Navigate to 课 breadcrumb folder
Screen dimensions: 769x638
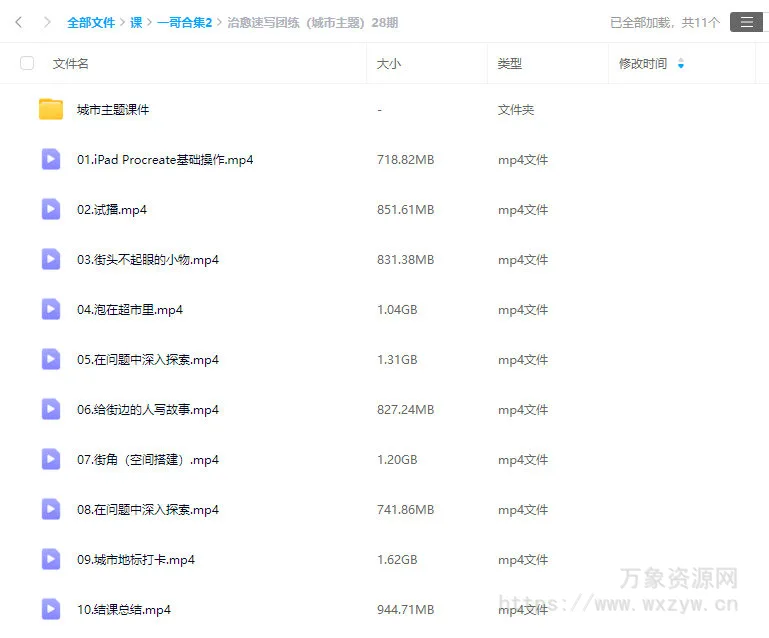(x=136, y=22)
